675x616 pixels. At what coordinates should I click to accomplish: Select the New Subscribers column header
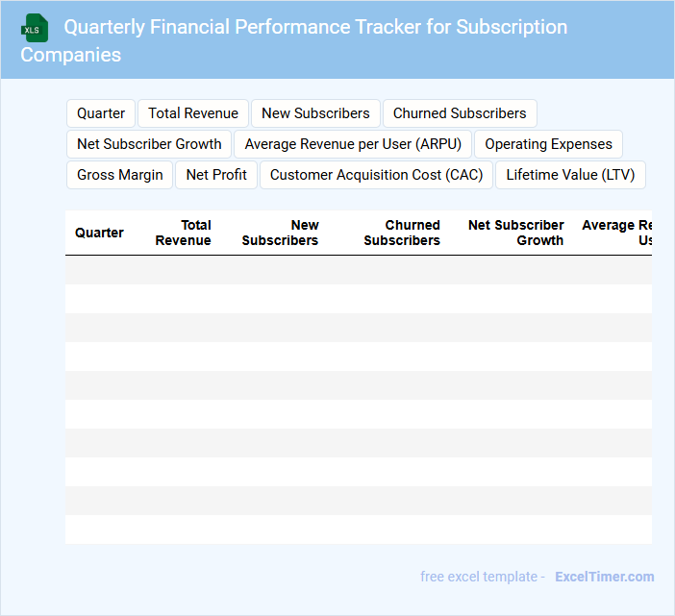click(280, 233)
